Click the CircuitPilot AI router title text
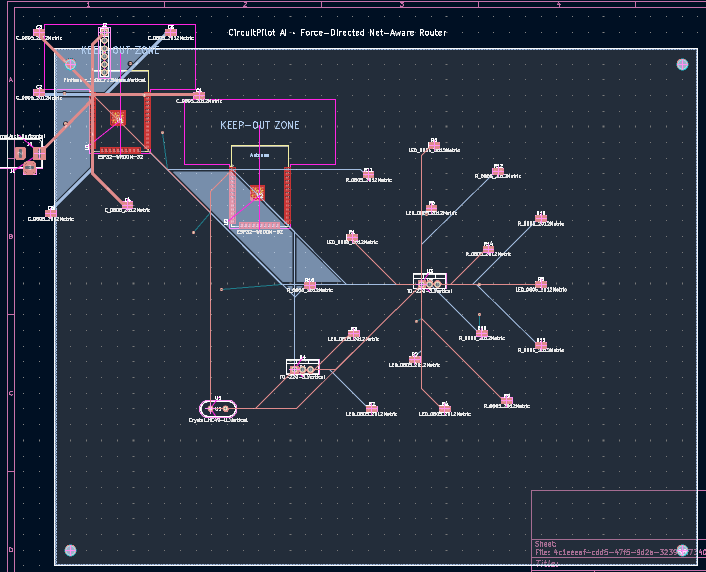Image resolution: width=706 pixels, height=572 pixels. pyautogui.click(x=337, y=32)
